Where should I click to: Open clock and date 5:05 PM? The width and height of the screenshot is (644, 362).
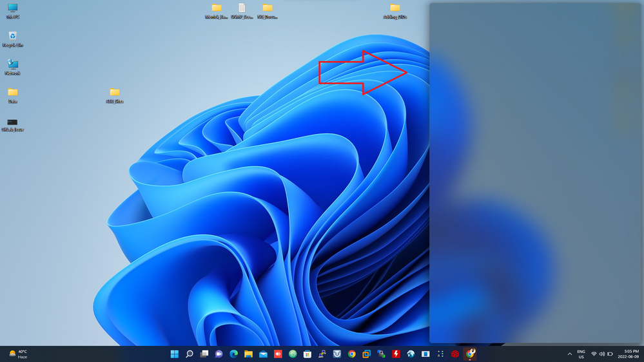[629, 354]
